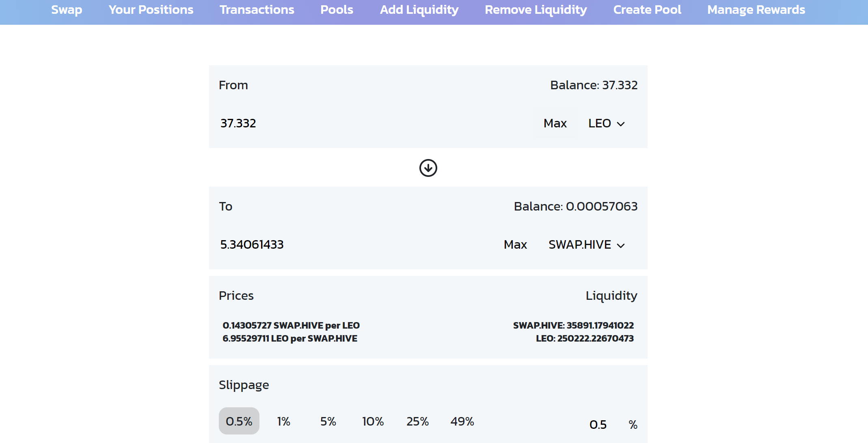Open the SWAP.HIVE token dropdown
The height and width of the screenshot is (443, 868).
click(586, 245)
